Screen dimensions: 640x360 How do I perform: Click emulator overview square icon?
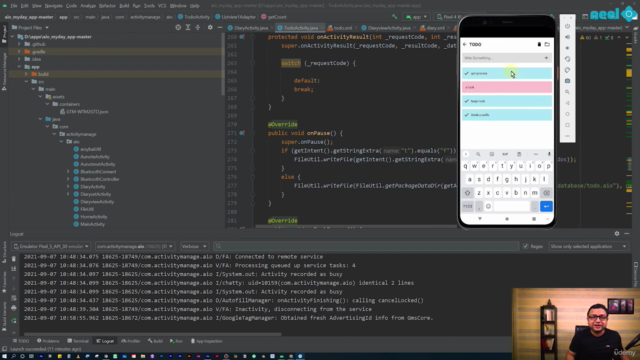coord(567,125)
